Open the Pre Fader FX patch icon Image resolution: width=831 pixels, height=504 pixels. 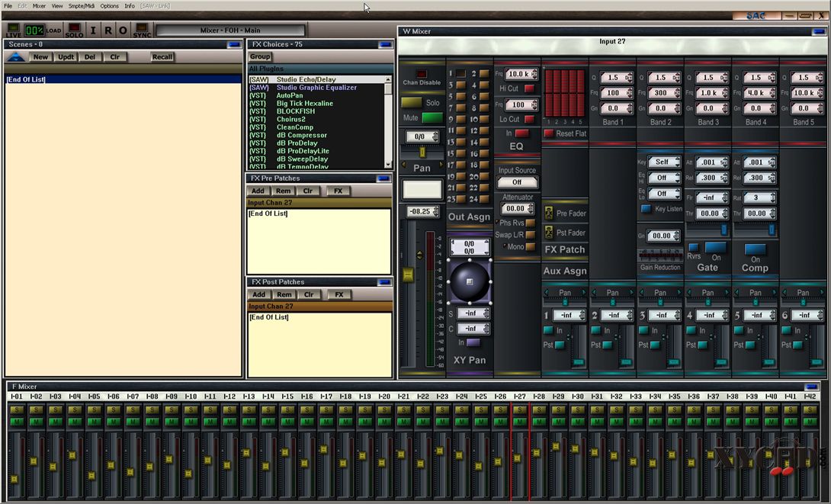click(x=548, y=213)
